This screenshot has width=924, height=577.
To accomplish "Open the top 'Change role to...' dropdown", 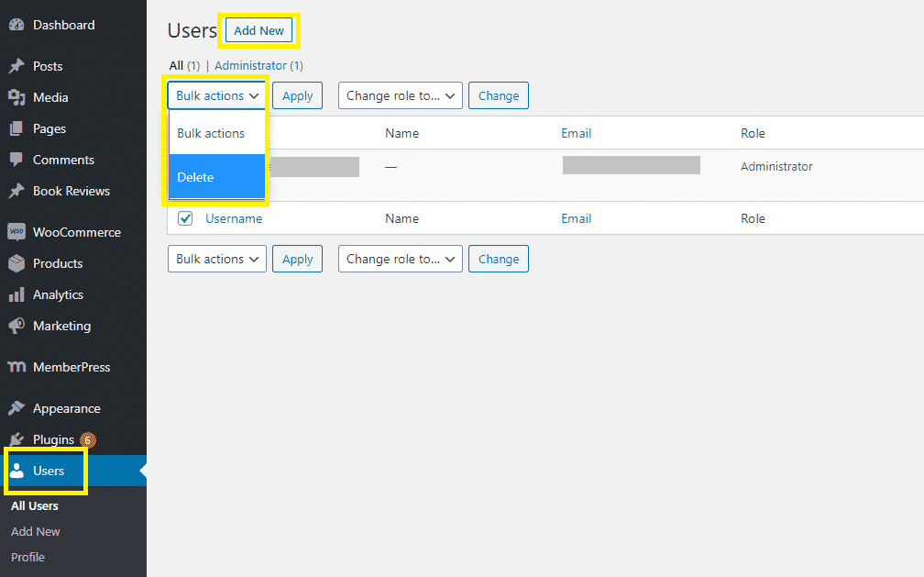I will (400, 95).
